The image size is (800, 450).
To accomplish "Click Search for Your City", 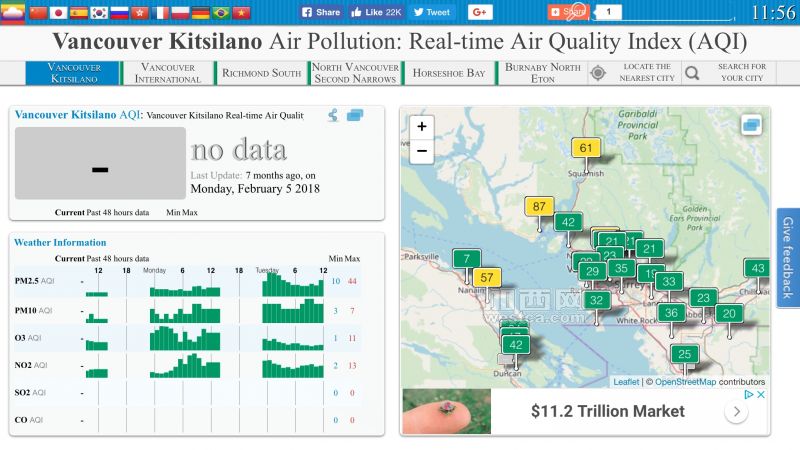I will (729, 73).
